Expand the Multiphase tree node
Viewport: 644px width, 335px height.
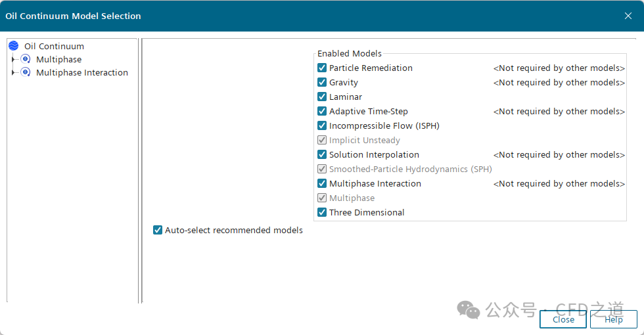tap(13, 59)
